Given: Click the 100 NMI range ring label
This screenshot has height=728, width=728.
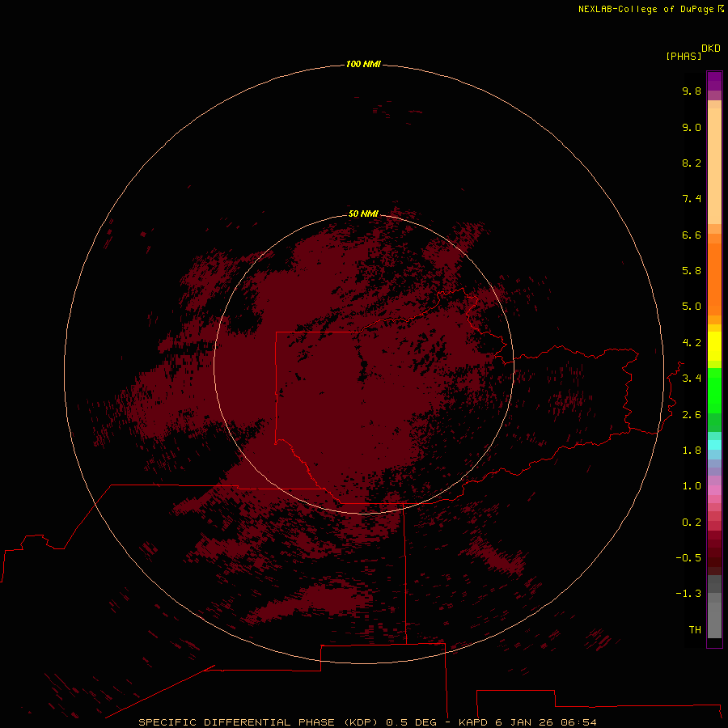Looking at the screenshot, I should pos(363,64).
